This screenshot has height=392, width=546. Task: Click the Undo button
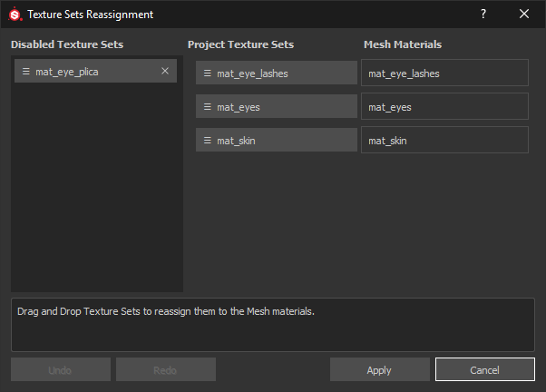click(x=61, y=370)
